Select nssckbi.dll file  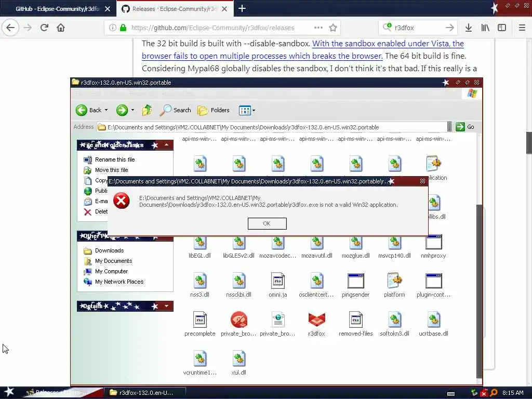pos(238,286)
